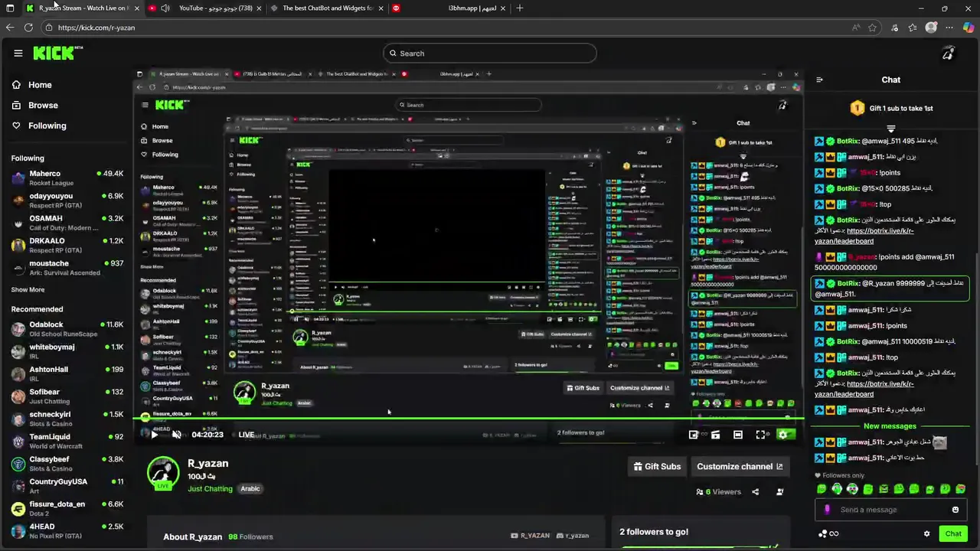Image resolution: width=980 pixels, height=551 pixels.
Task: Go back in the browser
Action: click(9, 28)
